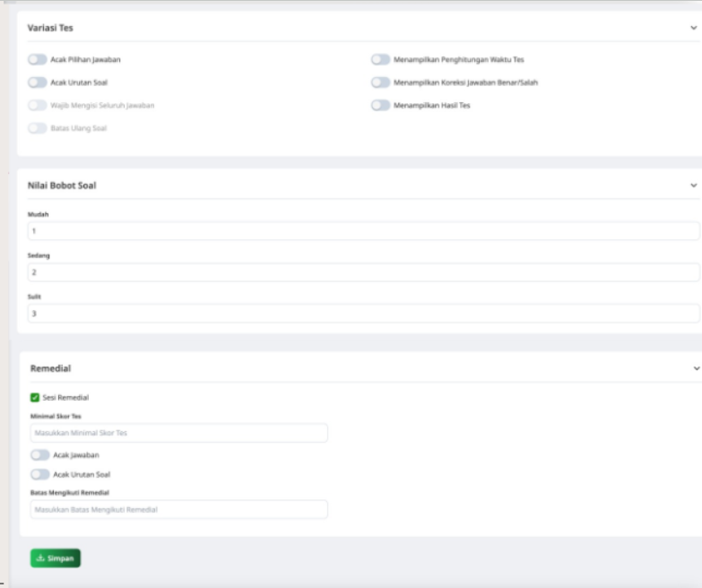Click the Sesi Remedial label
The width and height of the screenshot is (702, 588).
[x=65, y=397]
